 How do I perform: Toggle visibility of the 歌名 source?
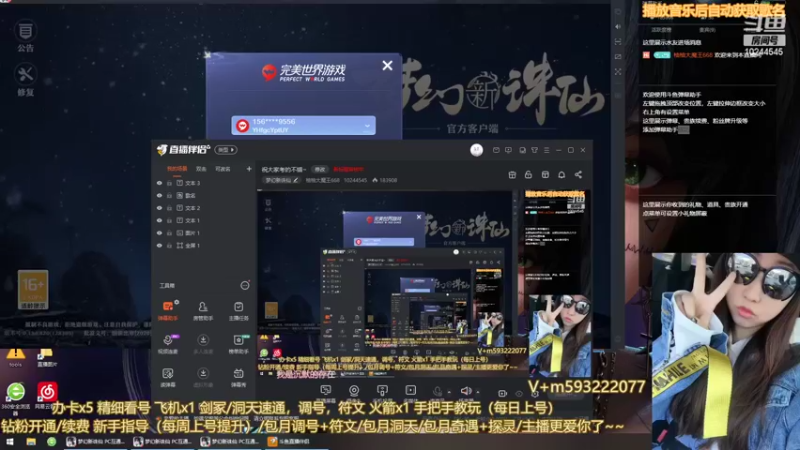point(159,195)
